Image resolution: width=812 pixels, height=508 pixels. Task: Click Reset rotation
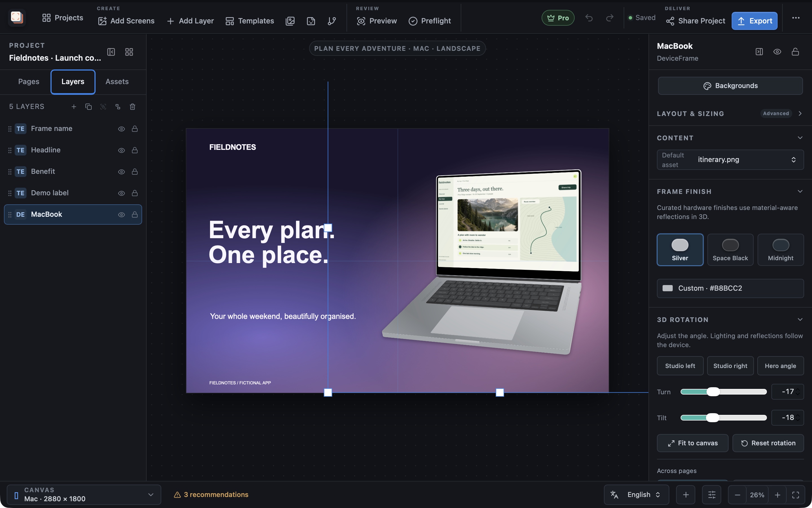point(768,443)
